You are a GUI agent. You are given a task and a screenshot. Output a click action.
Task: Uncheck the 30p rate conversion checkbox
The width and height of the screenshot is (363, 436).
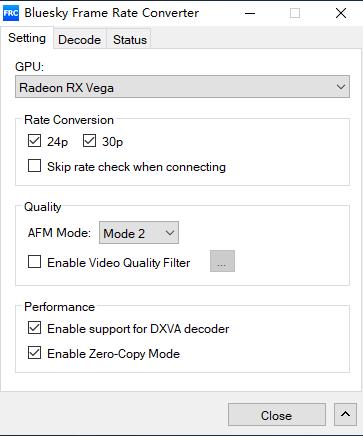coord(89,141)
